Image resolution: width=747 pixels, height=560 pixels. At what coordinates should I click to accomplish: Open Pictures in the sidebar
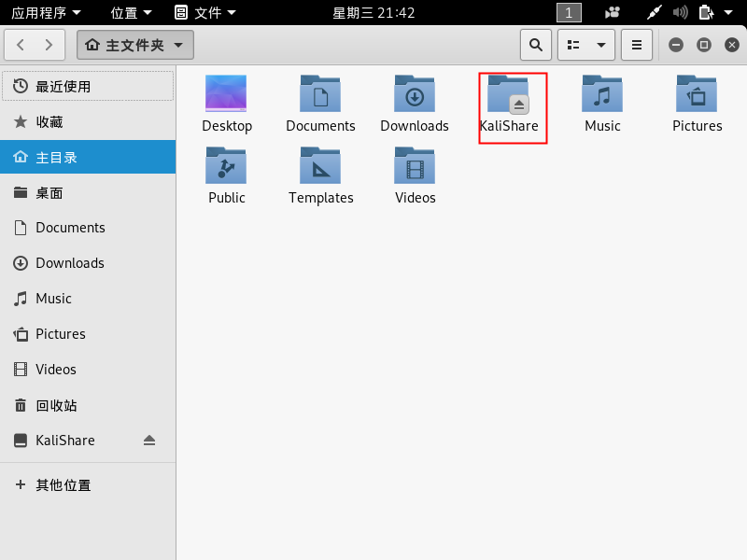88,334
